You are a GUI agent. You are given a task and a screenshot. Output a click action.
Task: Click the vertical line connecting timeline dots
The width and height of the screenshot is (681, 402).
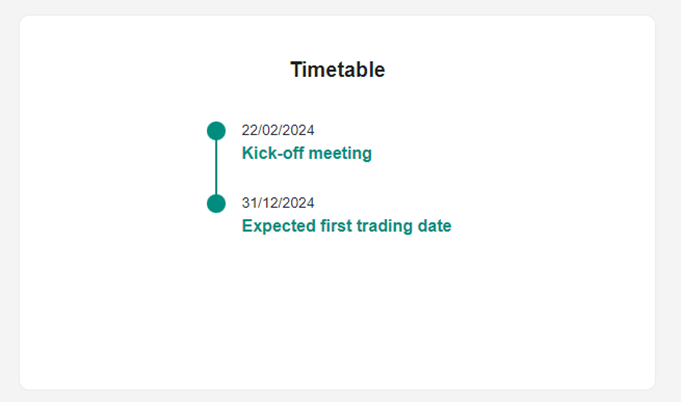[216, 167]
